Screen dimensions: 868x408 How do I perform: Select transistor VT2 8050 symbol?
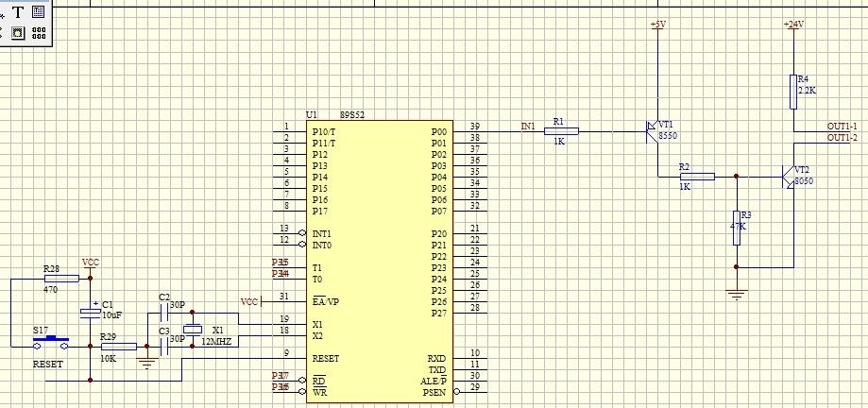pos(788,177)
